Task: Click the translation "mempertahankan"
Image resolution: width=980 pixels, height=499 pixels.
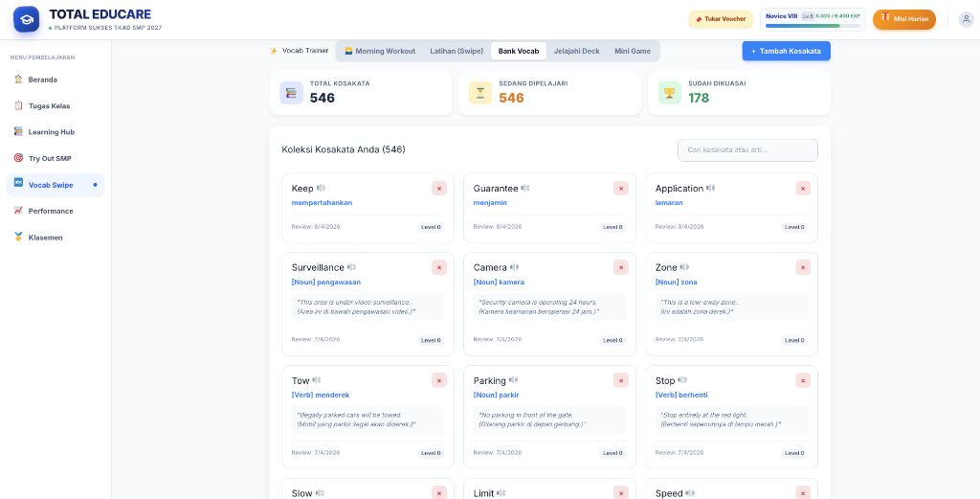Action: pos(322,203)
